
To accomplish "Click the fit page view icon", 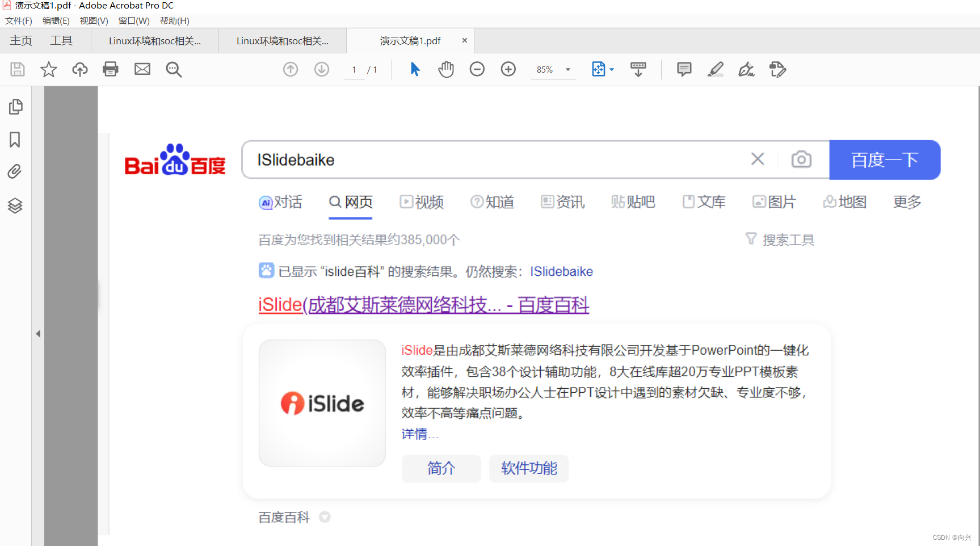I will [x=599, y=69].
